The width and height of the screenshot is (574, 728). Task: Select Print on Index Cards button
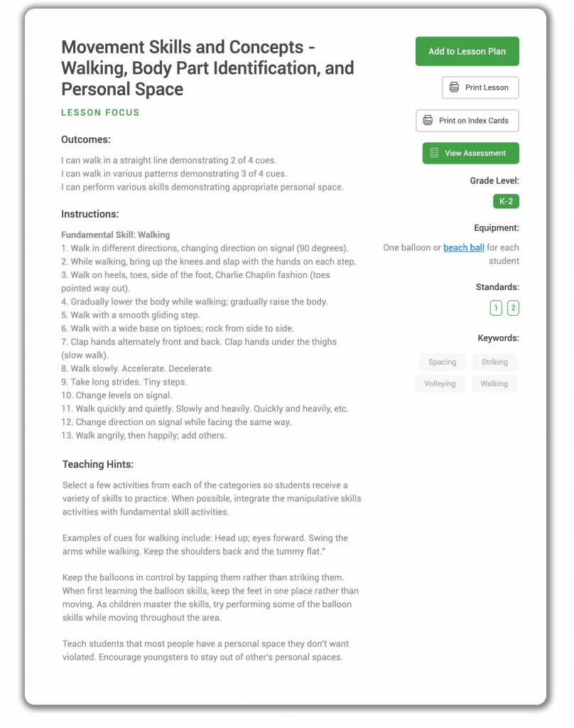pyautogui.click(x=467, y=120)
